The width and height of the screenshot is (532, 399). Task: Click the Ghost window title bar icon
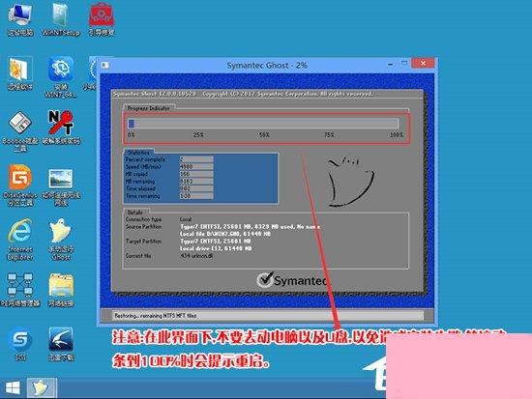click(105, 65)
